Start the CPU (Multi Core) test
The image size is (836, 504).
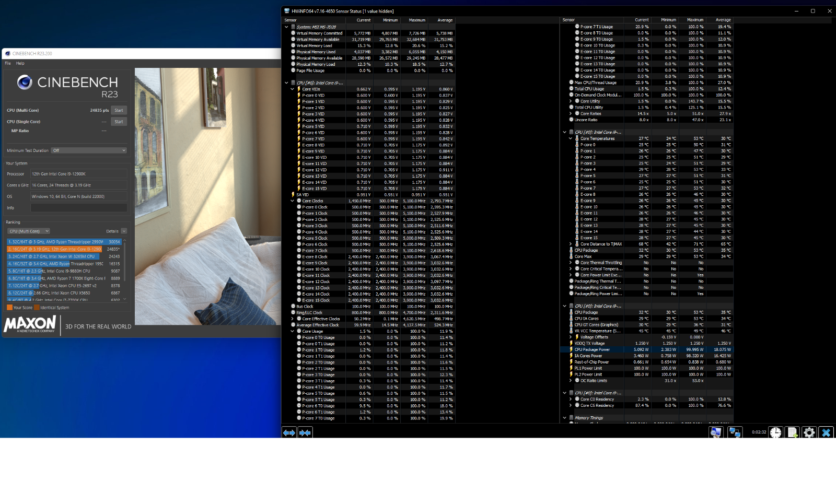[x=119, y=110]
